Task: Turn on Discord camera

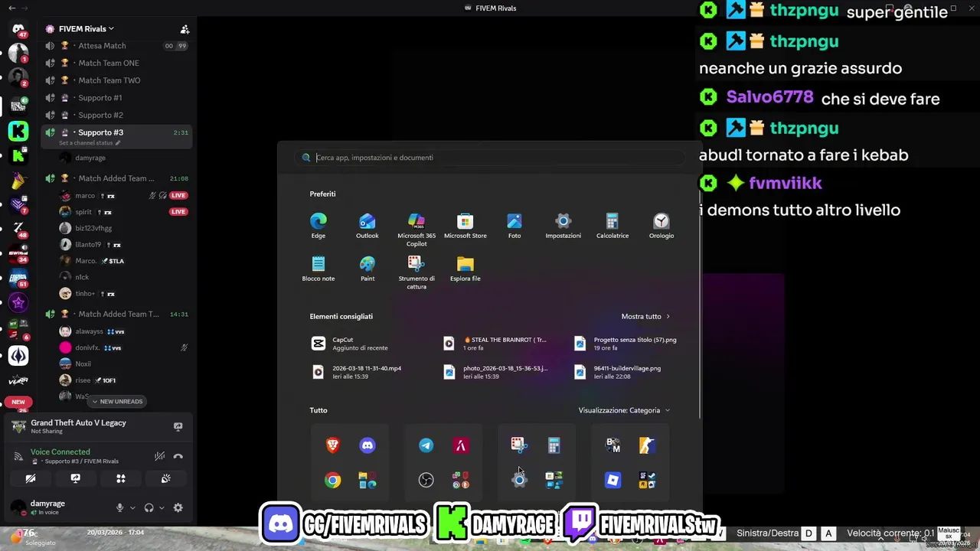Action: pos(31,478)
